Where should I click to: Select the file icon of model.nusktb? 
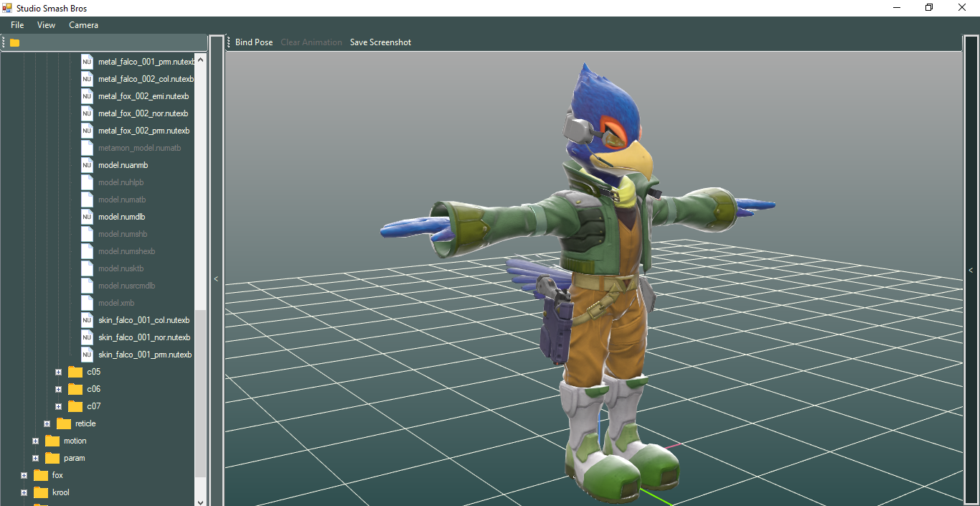coord(87,268)
